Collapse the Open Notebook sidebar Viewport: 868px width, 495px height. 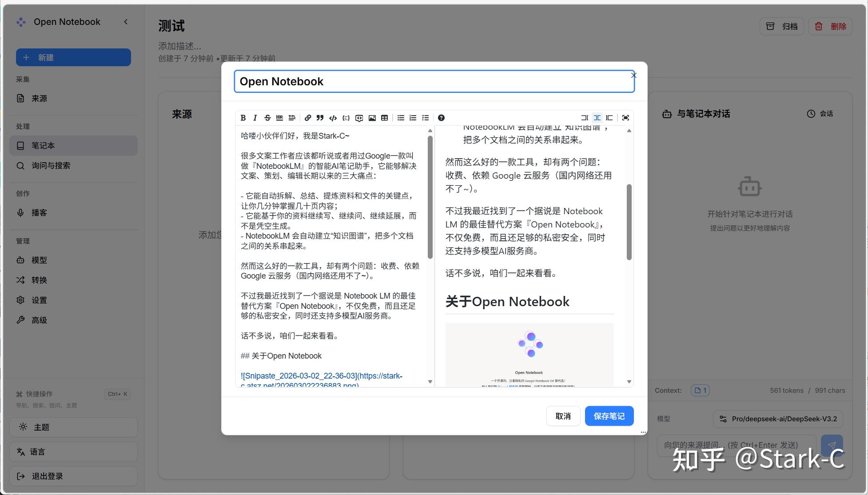[126, 22]
